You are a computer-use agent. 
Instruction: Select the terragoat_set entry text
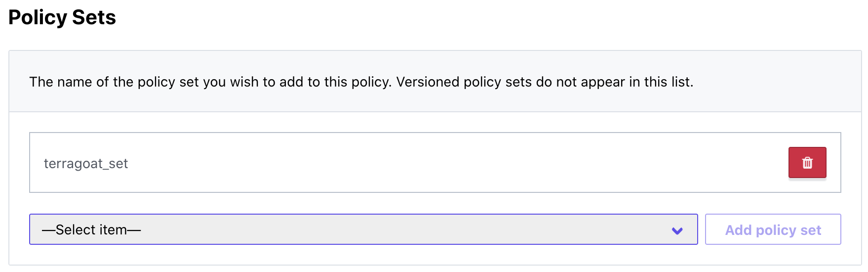86,164
